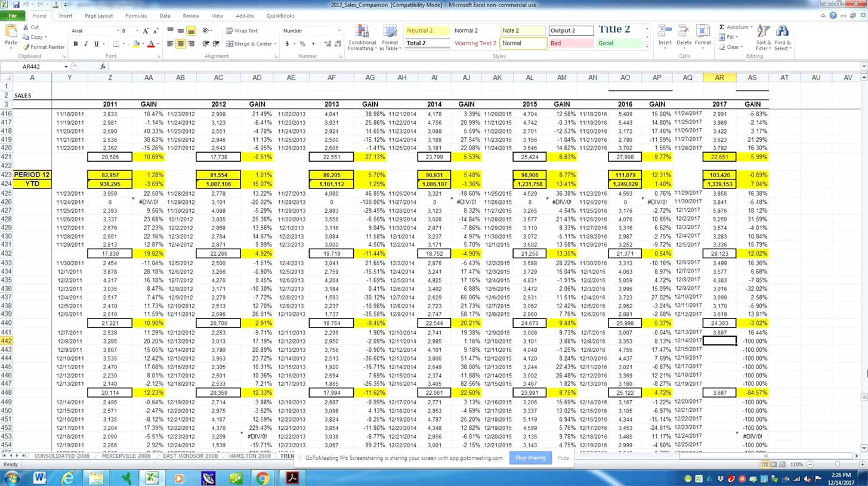Open the Name Box dropdown arrow

(x=66, y=67)
